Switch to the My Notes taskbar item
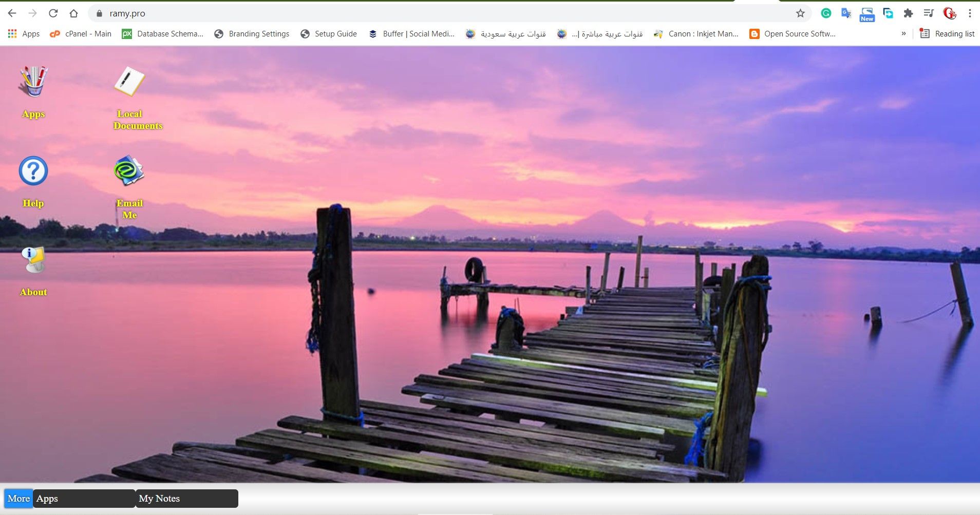 click(186, 499)
